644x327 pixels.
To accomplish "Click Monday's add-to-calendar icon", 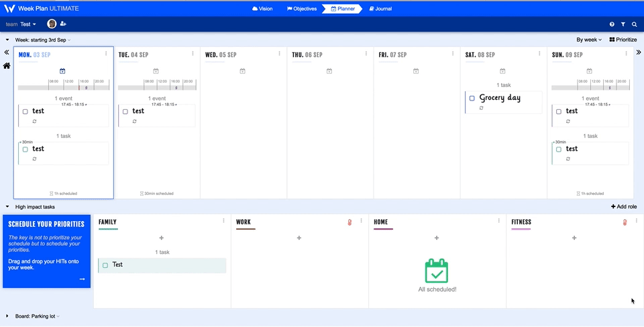I will (x=62, y=71).
